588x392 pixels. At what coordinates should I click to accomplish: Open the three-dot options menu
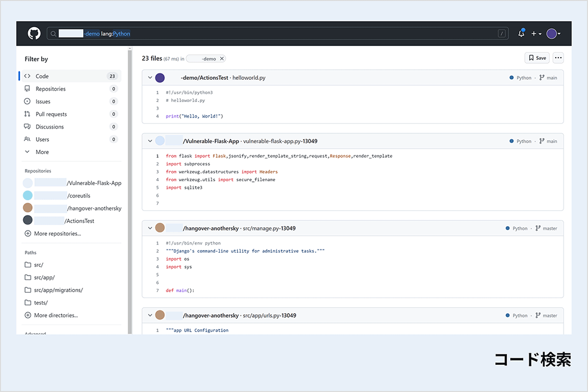(558, 58)
